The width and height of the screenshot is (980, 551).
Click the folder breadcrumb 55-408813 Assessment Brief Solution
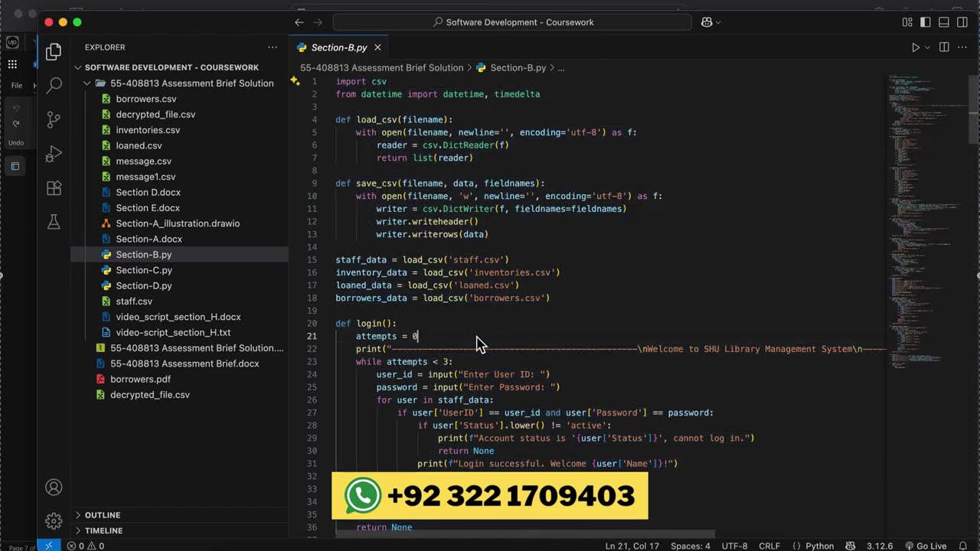381,67
